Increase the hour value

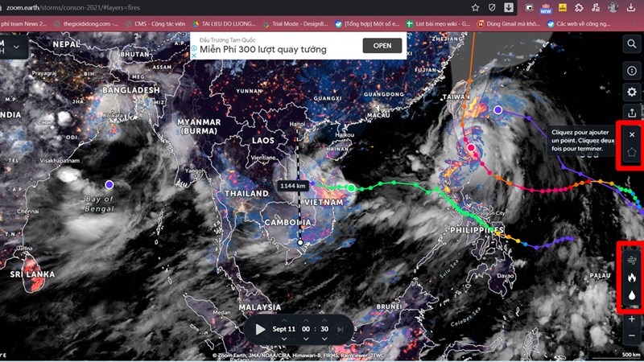(306, 320)
